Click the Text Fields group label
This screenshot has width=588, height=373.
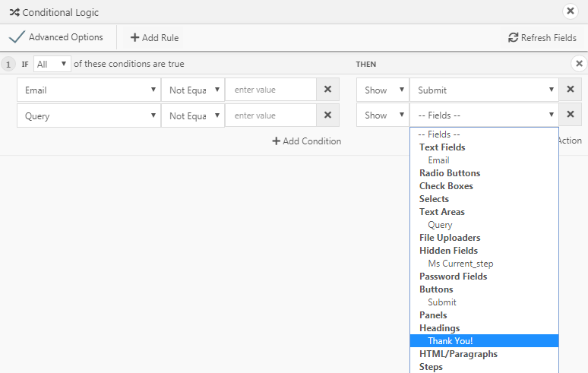pyautogui.click(x=442, y=147)
